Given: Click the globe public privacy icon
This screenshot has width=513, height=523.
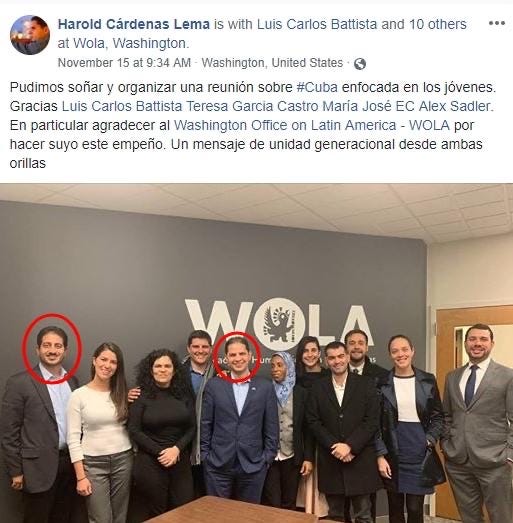Looking at the screenshot, I should (360, 63).
